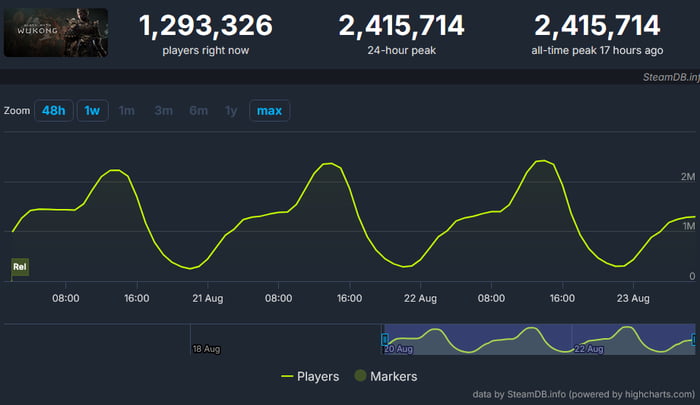Select the 1w zoom range

click(92, 111)
